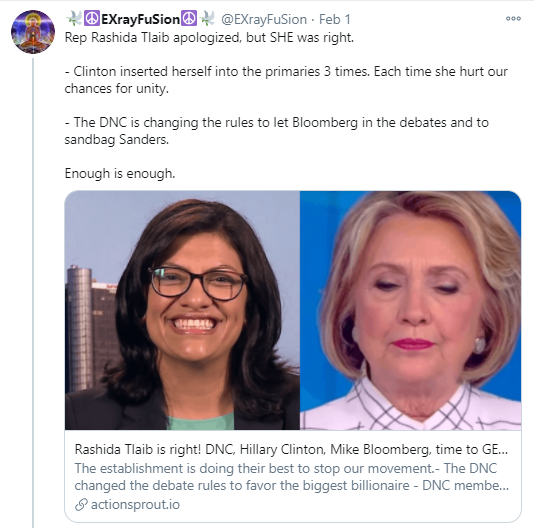The image size is (534, 528).
Task: Click the sentence about DNC changing the rules
Action: (x=277, y=131)
